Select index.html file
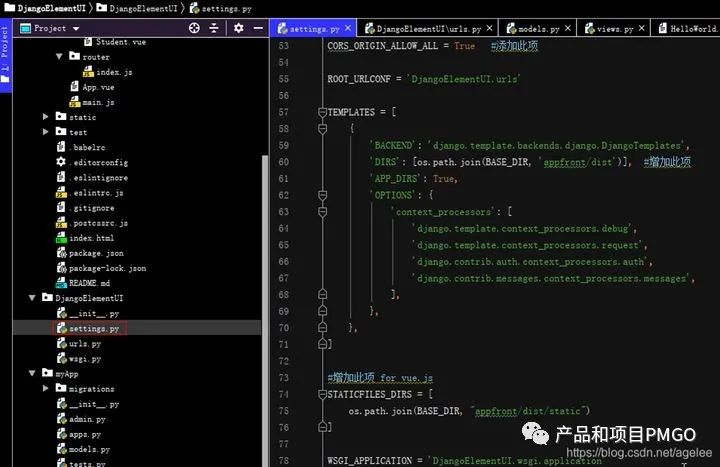 coord(85,238)
